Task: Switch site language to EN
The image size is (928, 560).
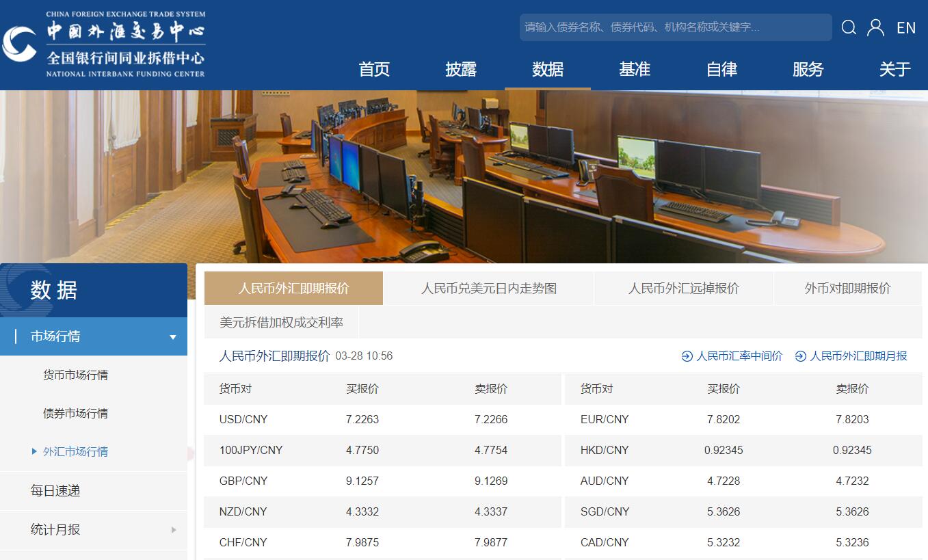Action: 906,28
